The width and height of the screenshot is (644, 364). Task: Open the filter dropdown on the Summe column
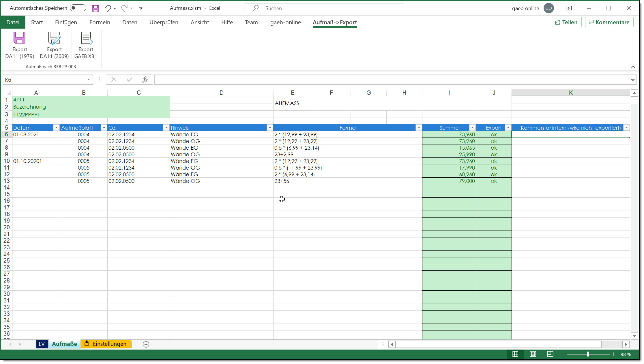(472, 127)
